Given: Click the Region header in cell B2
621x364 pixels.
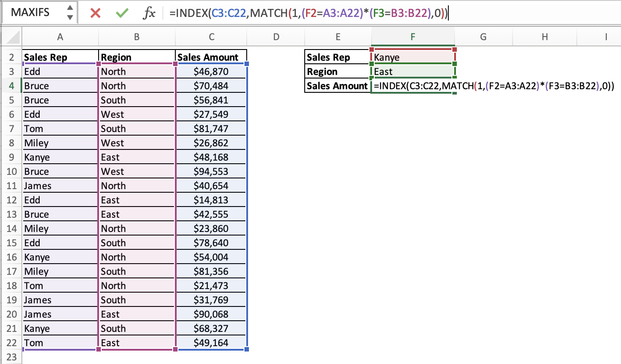Looking at the screenshot, I should [x=136, y=57].
